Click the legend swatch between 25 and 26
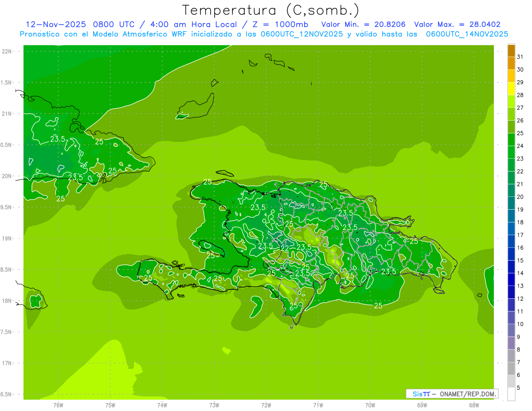The height and width of the screenshot is (411, 532). [x=511, y=127]
